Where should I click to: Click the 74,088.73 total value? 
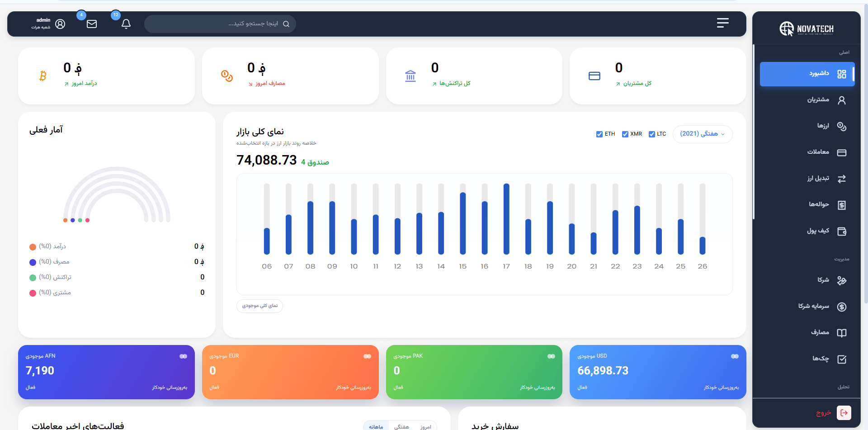click(267, 160)
